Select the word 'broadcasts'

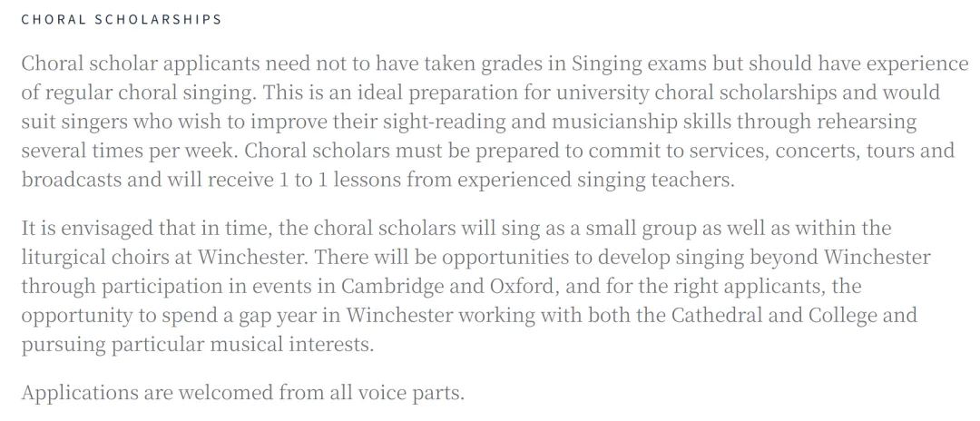coord(72,180)
